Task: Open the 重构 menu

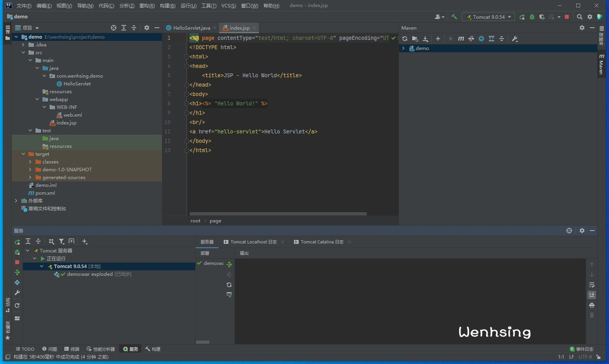Action: click(x=147, y=5)
